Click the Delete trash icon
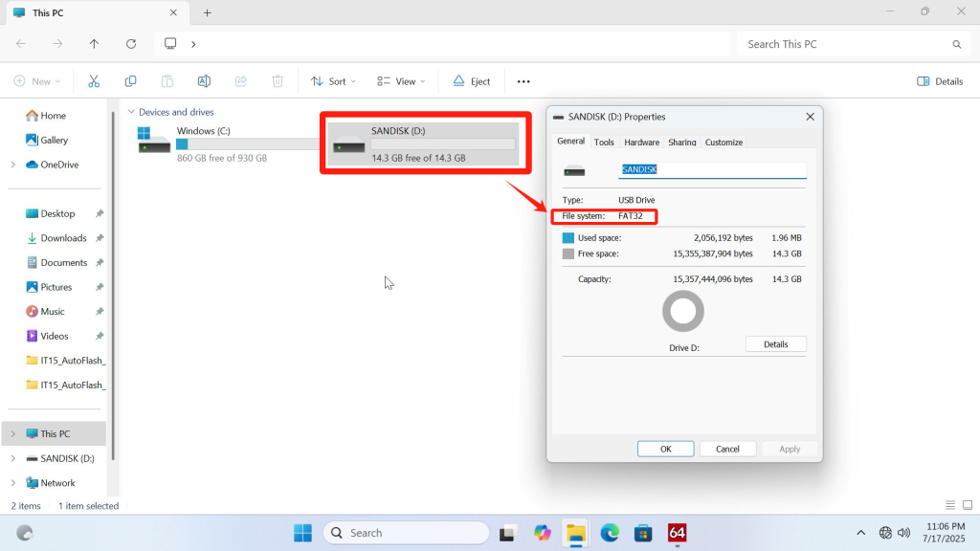 [278, 81]
